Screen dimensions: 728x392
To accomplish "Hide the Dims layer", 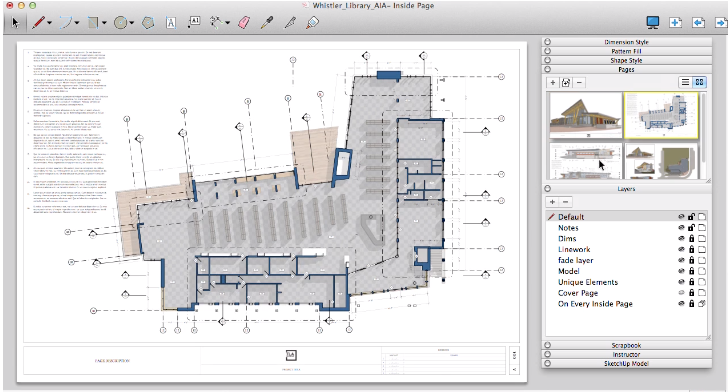I will (x=681, y=238).
